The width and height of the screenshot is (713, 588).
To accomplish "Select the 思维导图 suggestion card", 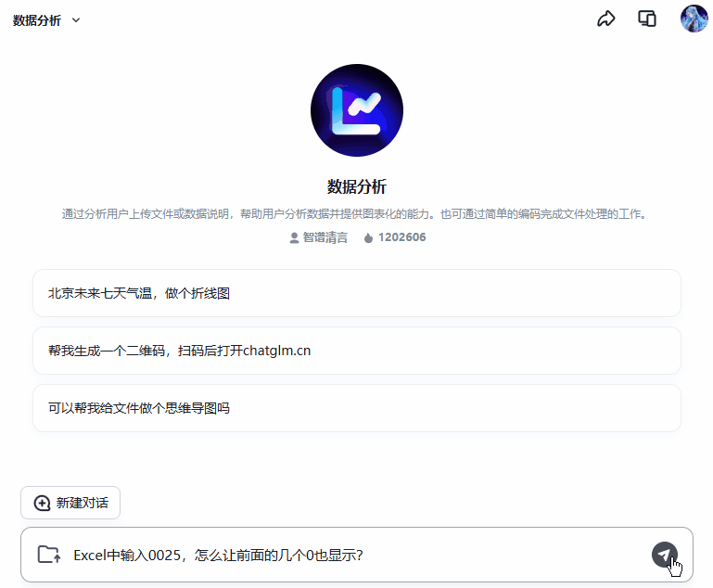I will pos(357,408).
